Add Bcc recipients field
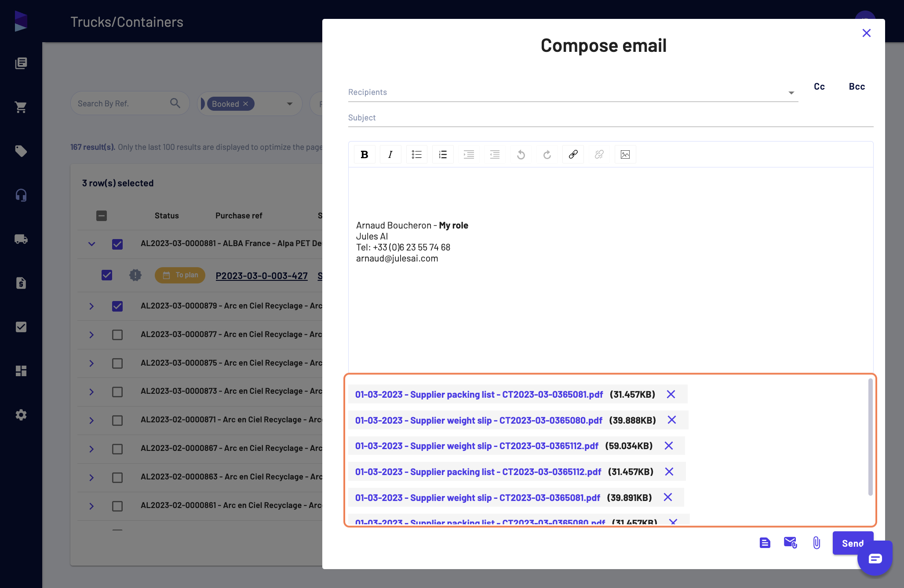 [x=857, y=87]
